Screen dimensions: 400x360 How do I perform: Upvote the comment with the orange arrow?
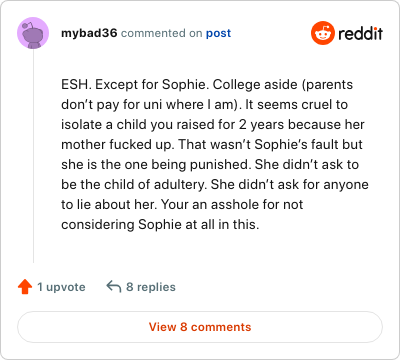[25, 287]
